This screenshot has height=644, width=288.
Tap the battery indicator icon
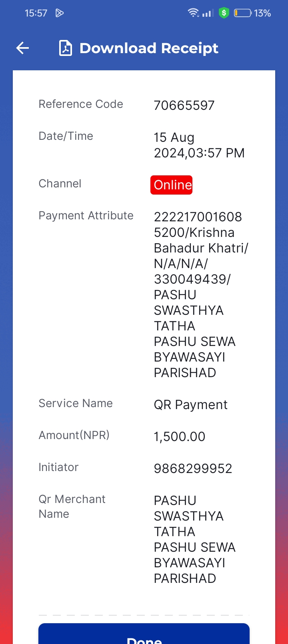tap(242, 13)
